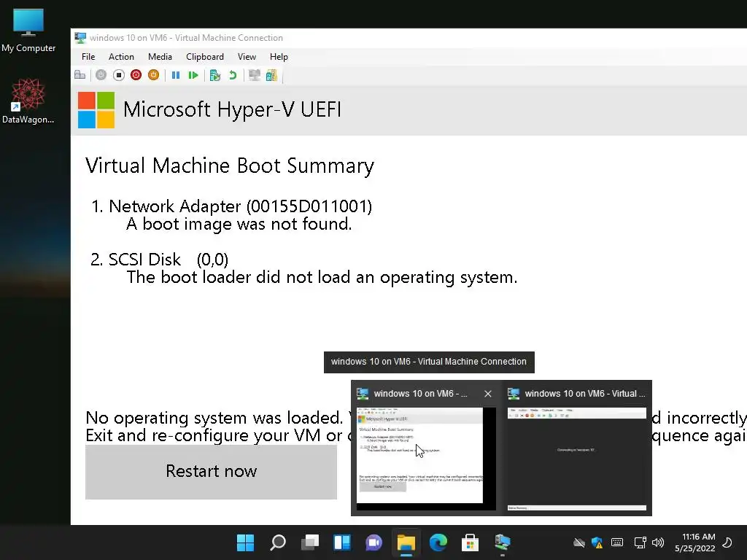Click the orange Save state icon

[153, 75]
